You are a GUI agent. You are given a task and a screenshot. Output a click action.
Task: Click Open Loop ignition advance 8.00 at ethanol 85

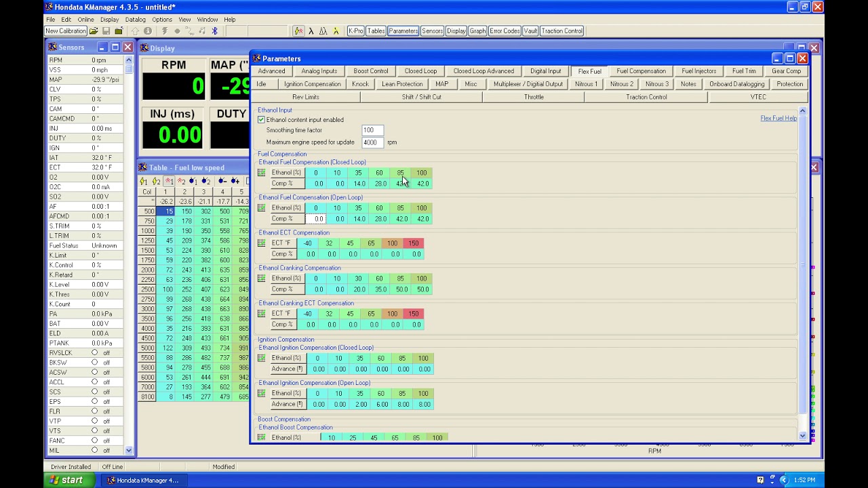tap(403, 404)
